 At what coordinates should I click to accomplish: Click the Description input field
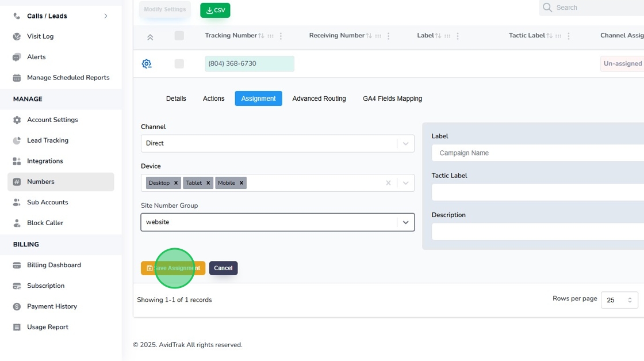point(538,231)
